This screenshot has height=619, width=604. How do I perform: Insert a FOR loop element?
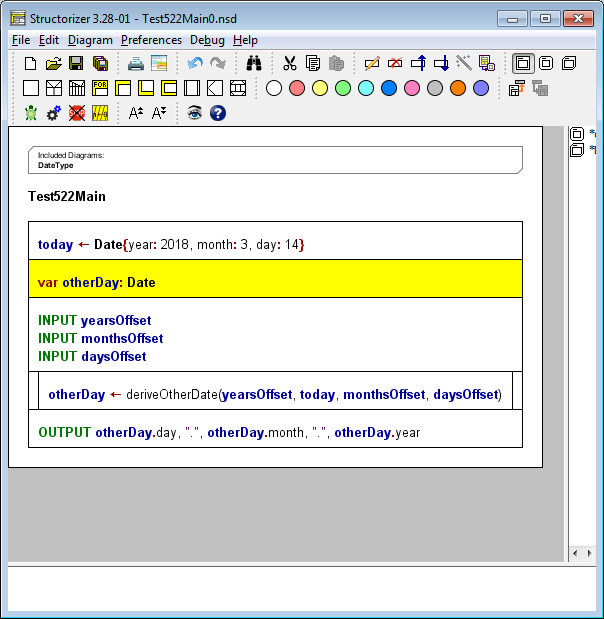pos(100,88)
